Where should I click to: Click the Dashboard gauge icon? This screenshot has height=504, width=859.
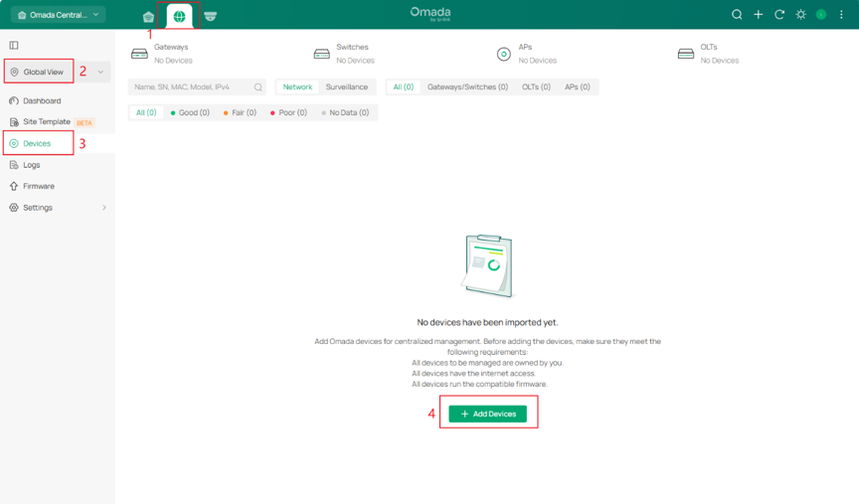14,100
